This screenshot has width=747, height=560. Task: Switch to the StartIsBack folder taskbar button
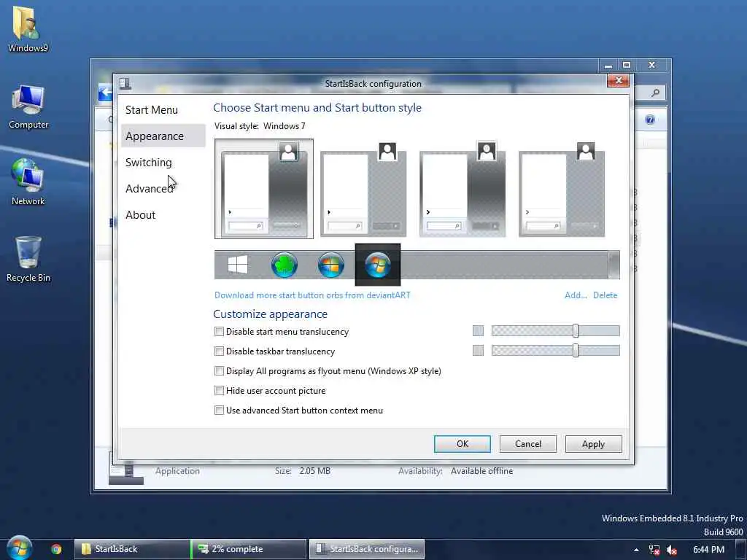tap(131, 549)
